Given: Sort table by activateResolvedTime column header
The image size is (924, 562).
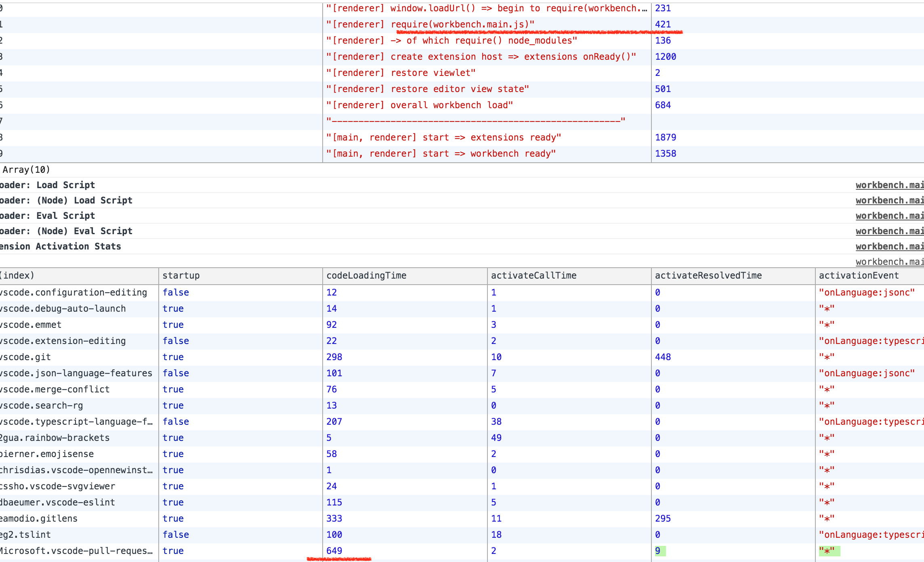Looking at the screenshot, I should 708,276.
